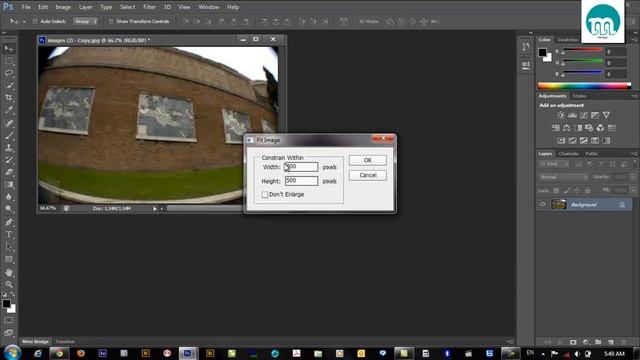Select the Rectangular Marquee tool
This screenshot has height=360, width=640.
point(9,61)
